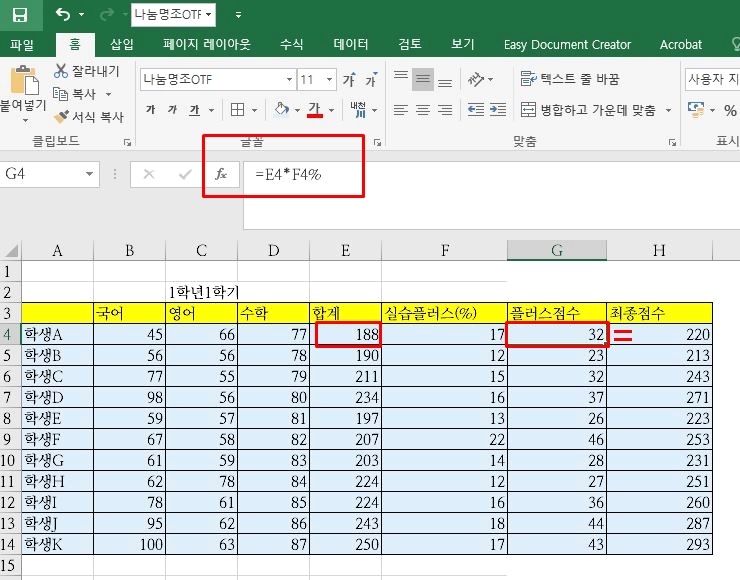Viewport: 740px width, 580px height.
Task: Click the Save icon in quick access toolbar
Action: click(20, 15)
